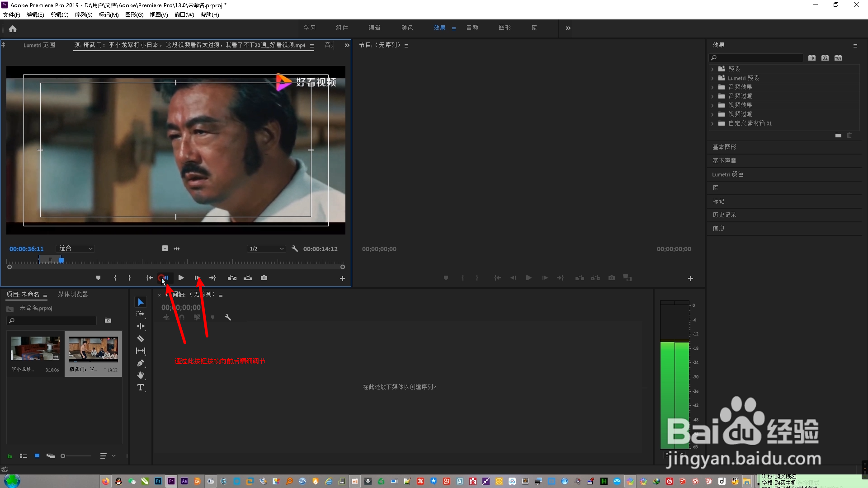The width and height of the screenshot is (868, 488).
Task: Switch to the 音频 workspace
Action: click(x=472, y=28)
